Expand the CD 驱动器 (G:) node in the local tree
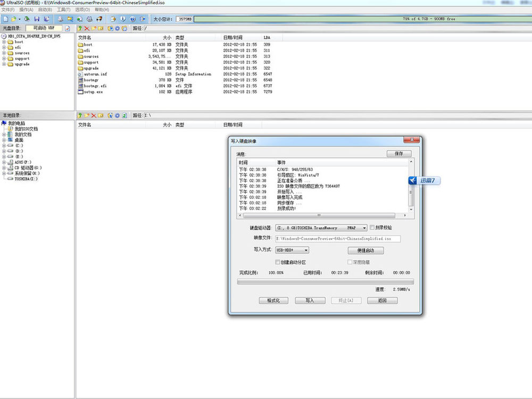The width and height of the screenshot is (532, 399). 4,168
